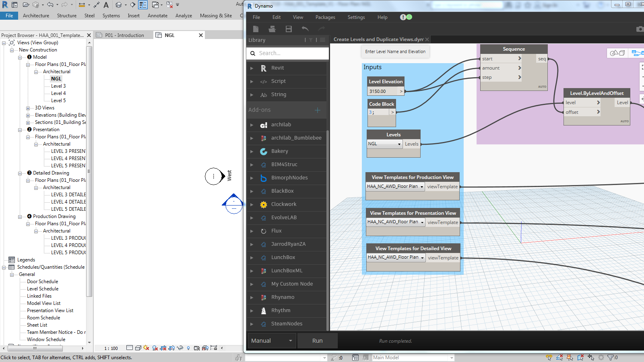Expand the 3D Views node in Project Browser
The height and width of the screenshot is (362, 644).
(x=28, y=108)
